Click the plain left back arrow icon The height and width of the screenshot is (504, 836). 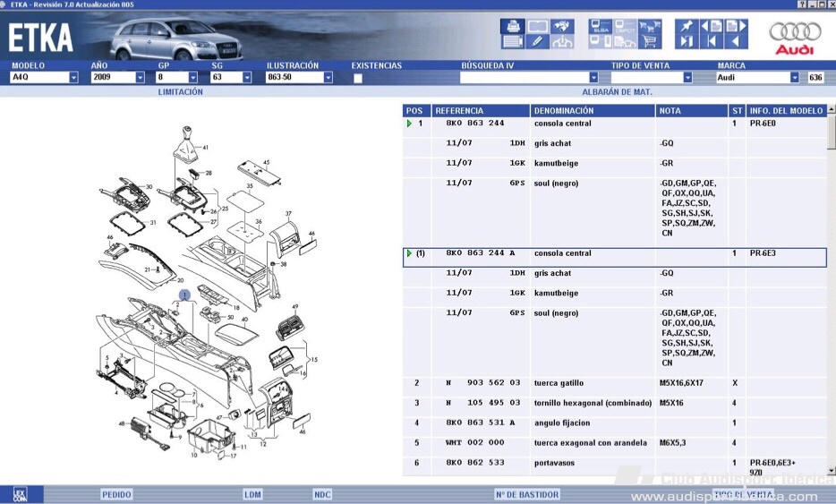tap(736, 41)
